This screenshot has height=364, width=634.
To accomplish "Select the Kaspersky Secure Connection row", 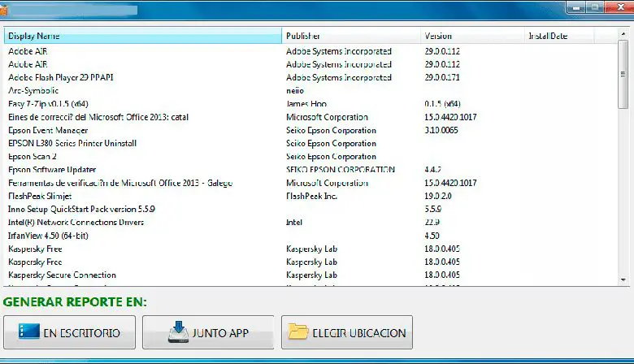I will pos(310,275).
